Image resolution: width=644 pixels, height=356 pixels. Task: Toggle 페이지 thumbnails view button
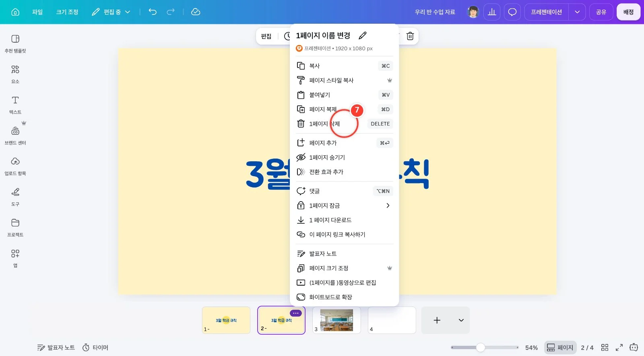tap(560, 348)
